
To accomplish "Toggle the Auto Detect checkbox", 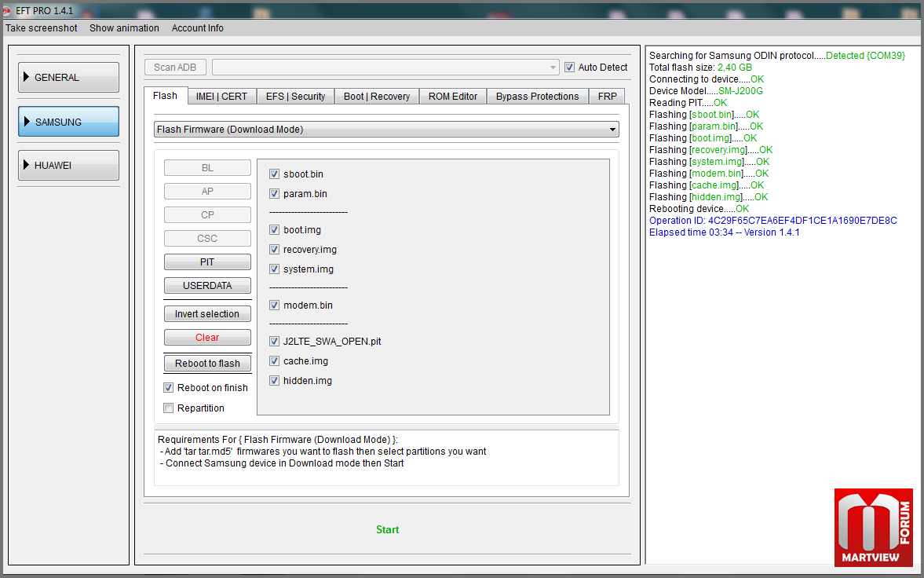I will pos(569,68).
